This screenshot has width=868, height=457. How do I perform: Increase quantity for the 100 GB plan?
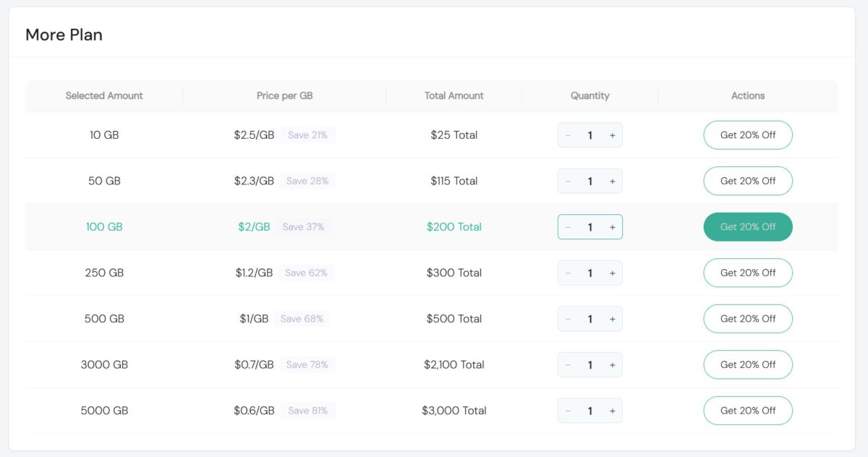click(612, 227)
